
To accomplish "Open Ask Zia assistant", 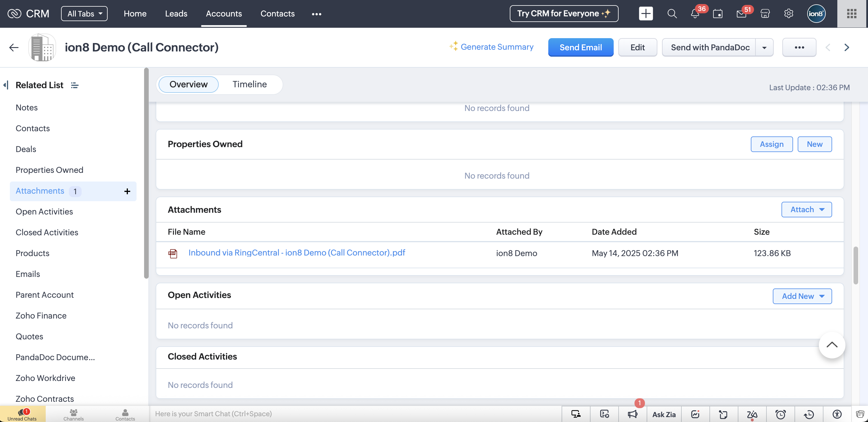I will tap(664, 414).
